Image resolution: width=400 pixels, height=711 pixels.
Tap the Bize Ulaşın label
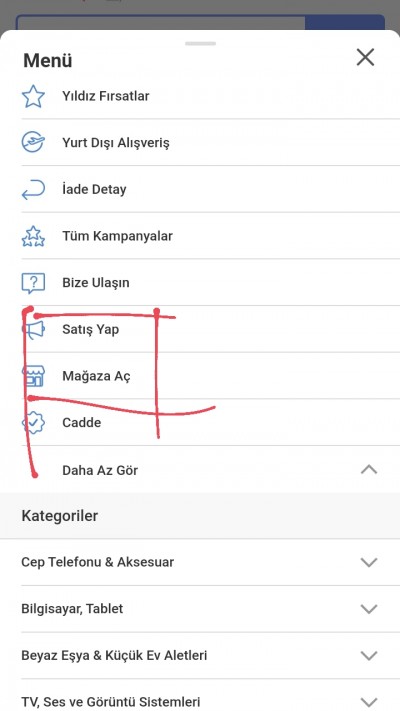(x=96, y=283)
